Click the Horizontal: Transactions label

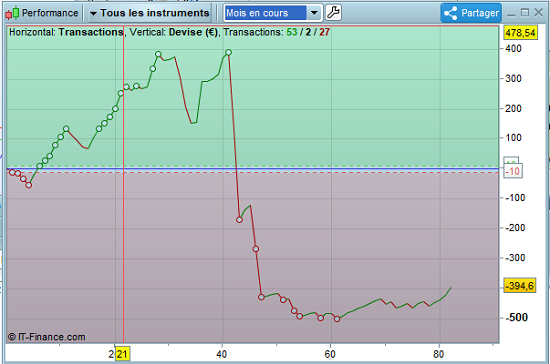[66, 32]
